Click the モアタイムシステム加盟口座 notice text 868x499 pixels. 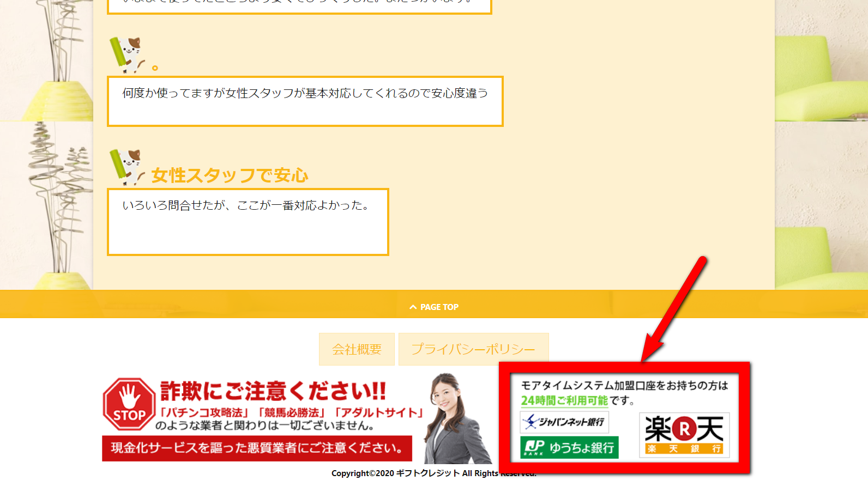coord(624,386)
